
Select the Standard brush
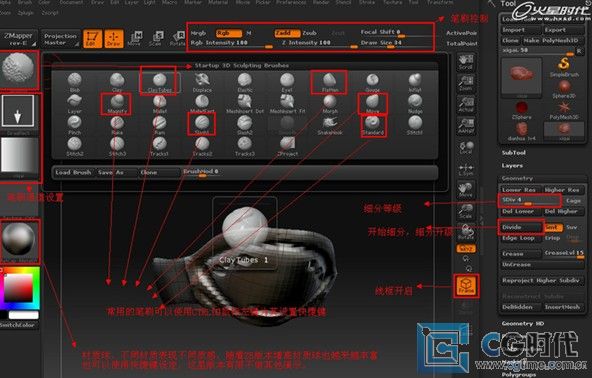pos(372,125)
